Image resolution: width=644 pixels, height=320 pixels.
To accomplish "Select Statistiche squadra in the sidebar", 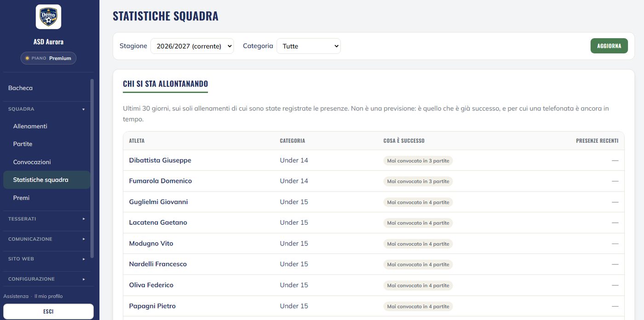I will (x=46, y=180).
